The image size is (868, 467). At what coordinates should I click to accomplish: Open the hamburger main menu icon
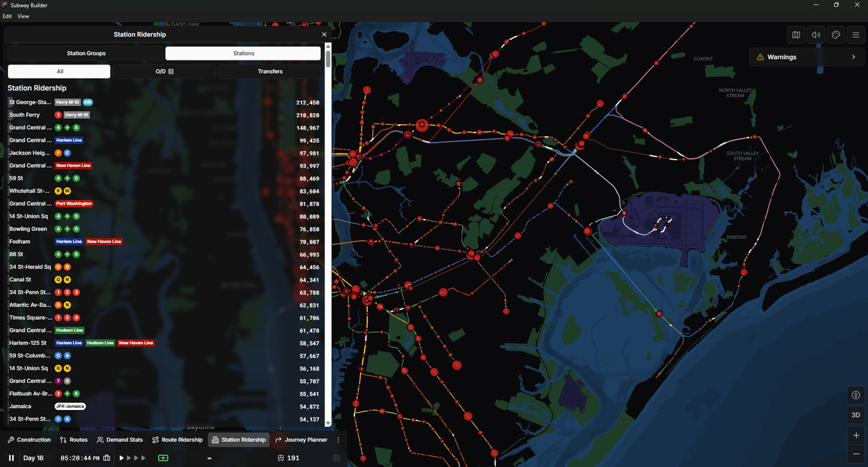pos(856,35)
